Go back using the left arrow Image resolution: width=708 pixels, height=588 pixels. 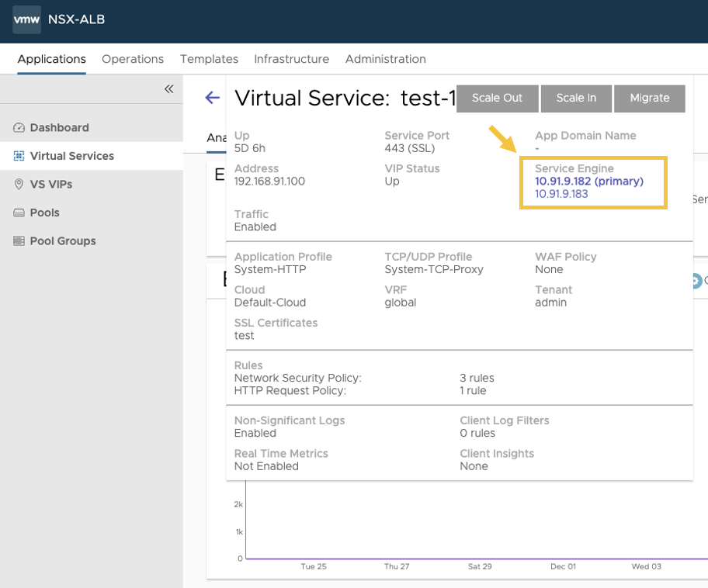(212, 98)
